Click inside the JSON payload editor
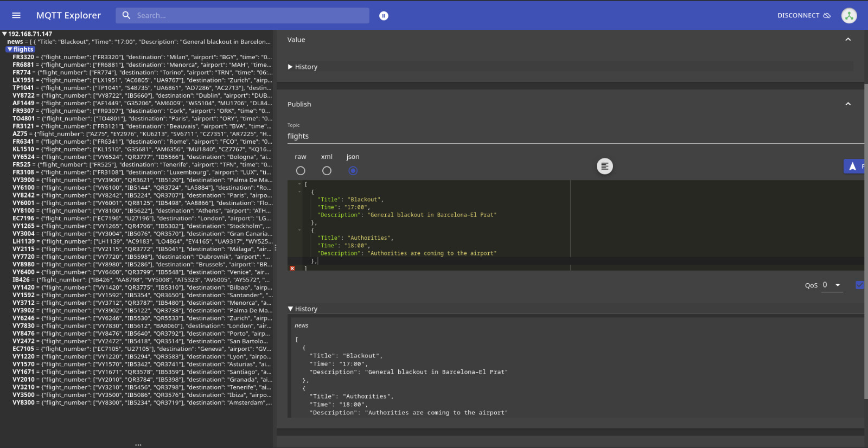This screenshot has width=868, height=448. (576, 225)
